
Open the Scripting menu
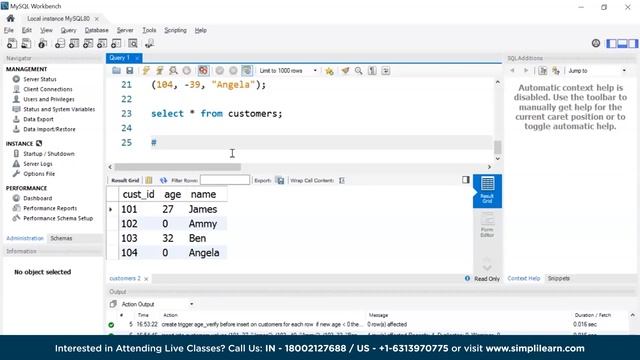175,30
